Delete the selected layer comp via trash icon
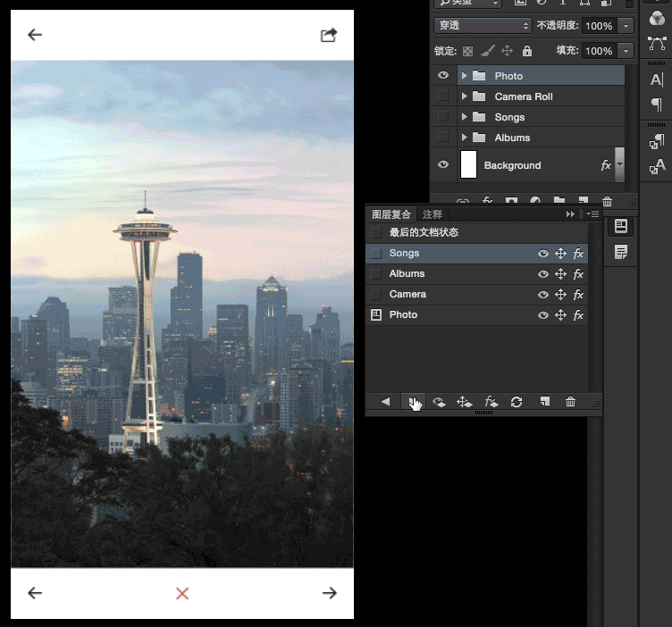The image size is (672, 627). [x=570, y=402]
